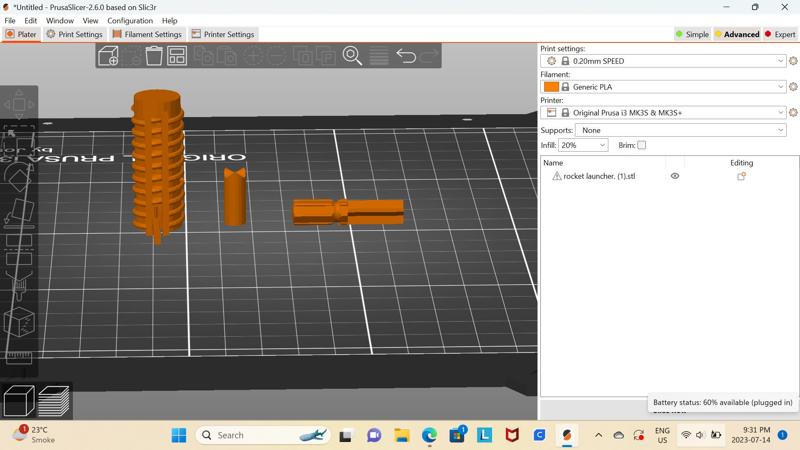Open the Configuration menu
Viewport: 800px width, 450px height.
tap(130, 20)
